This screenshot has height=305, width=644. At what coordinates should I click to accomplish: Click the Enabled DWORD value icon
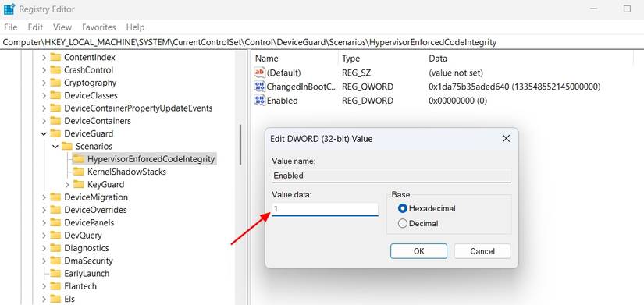tap(260, 101)
